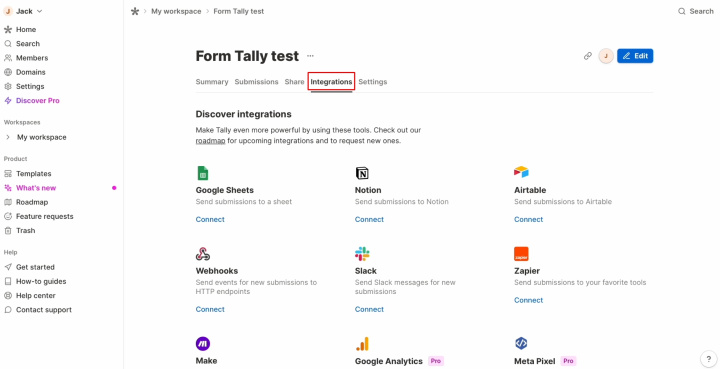Viewport: 720px width, 369px height.
Task: Open the Jack account dropdown
Action: pyautogui.click(x=23, y=11)
